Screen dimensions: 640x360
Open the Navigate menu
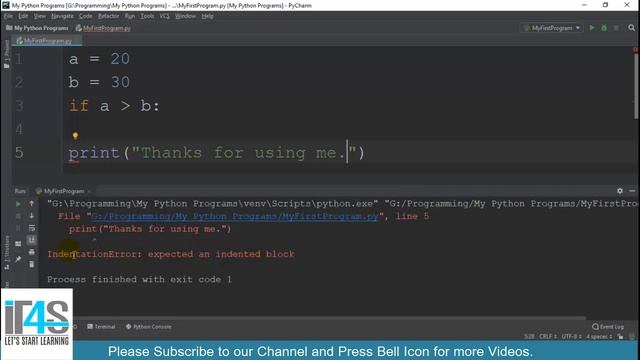click(x=62, y=16)
